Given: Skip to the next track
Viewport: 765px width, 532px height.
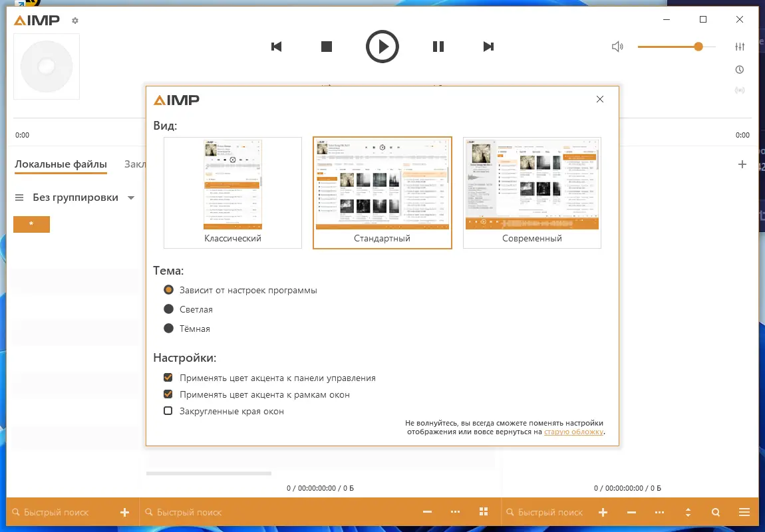Looking at the screenshot, I should [x=488, y=47].
